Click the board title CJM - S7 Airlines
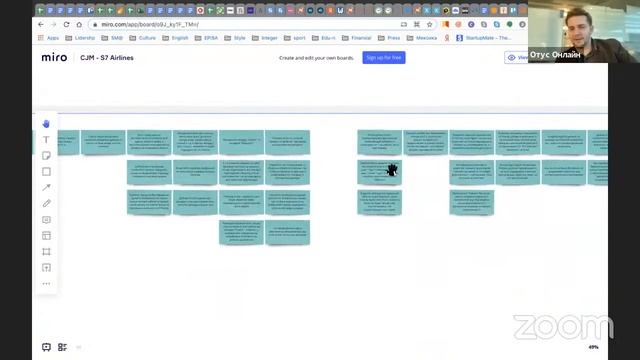This screenshot has height=360, width=640. click(x=107, y=58)
